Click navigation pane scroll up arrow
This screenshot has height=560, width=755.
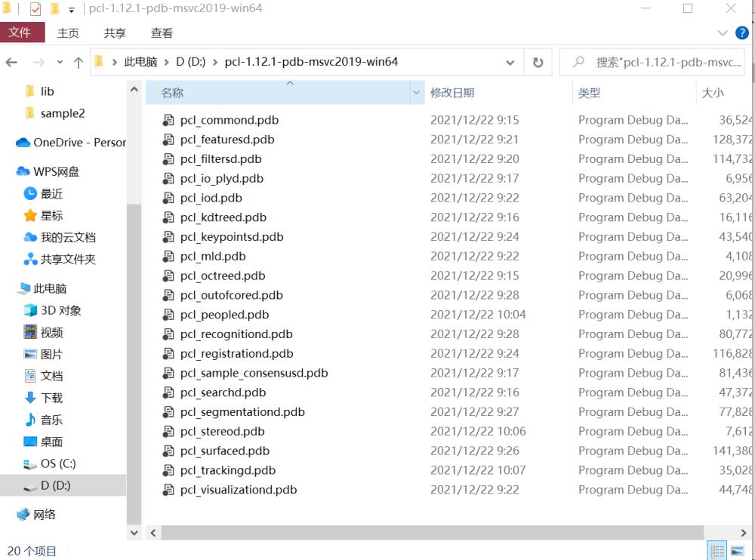[x=134, y=90]
